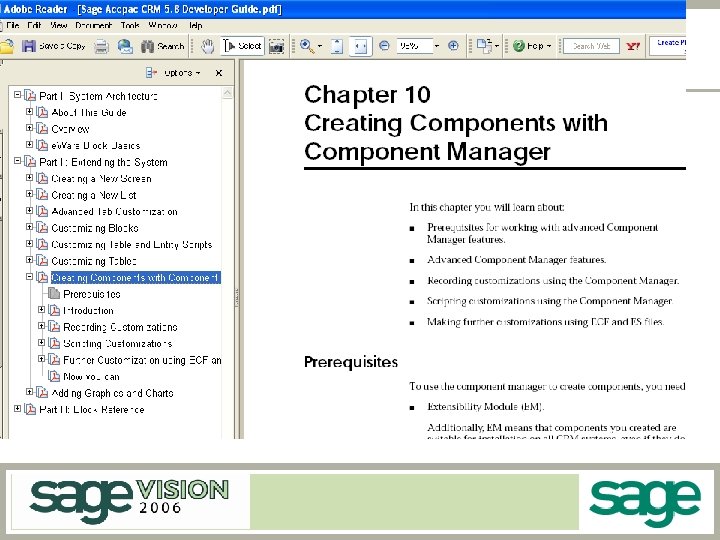Click bookmark icon beside Overview

pyautogui.click(x=42, y=129)
